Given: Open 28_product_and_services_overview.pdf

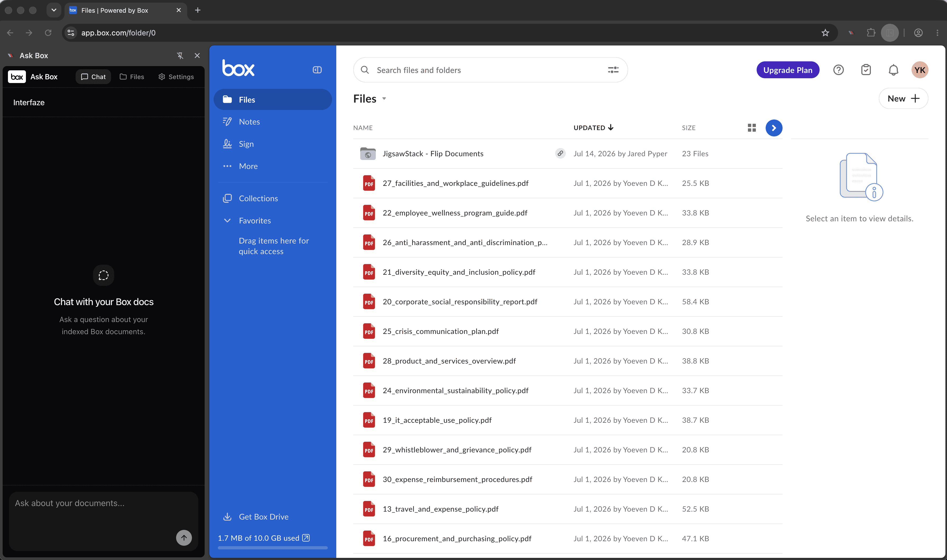Looking at the screenshot, I should pyautogui.click(x=449, y=361).
